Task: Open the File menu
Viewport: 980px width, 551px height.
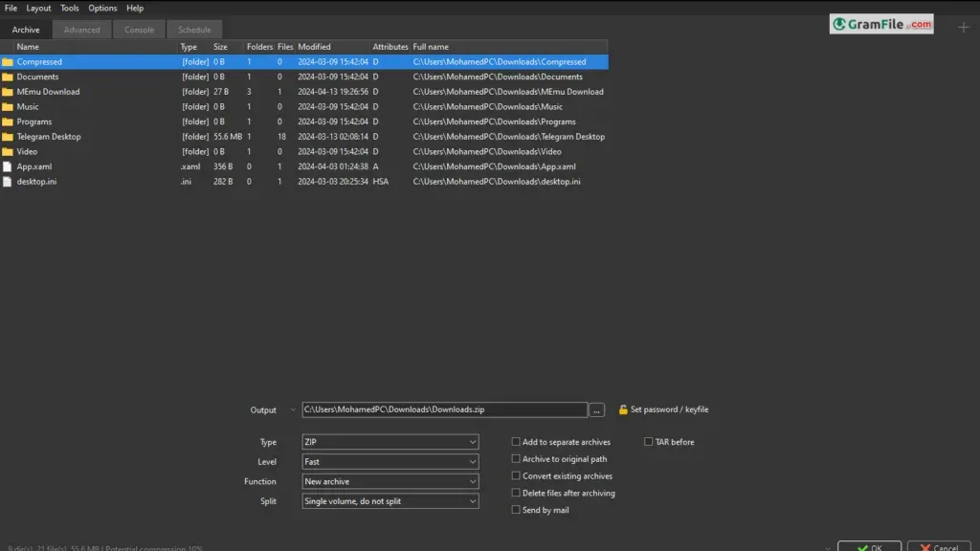Action: tap(11, 8)
